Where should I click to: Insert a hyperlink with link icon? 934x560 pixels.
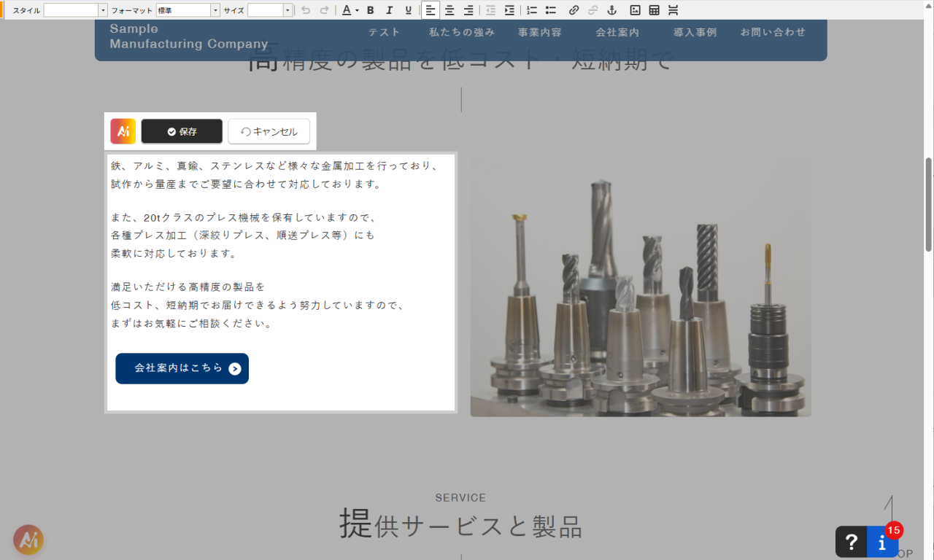tap(574, 10)
